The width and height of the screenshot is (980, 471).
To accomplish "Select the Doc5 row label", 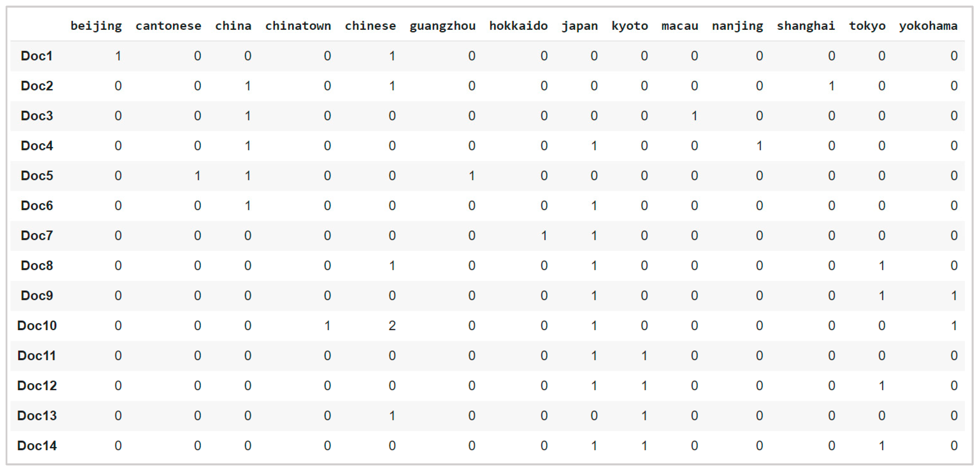I will (x=37, y=176).
